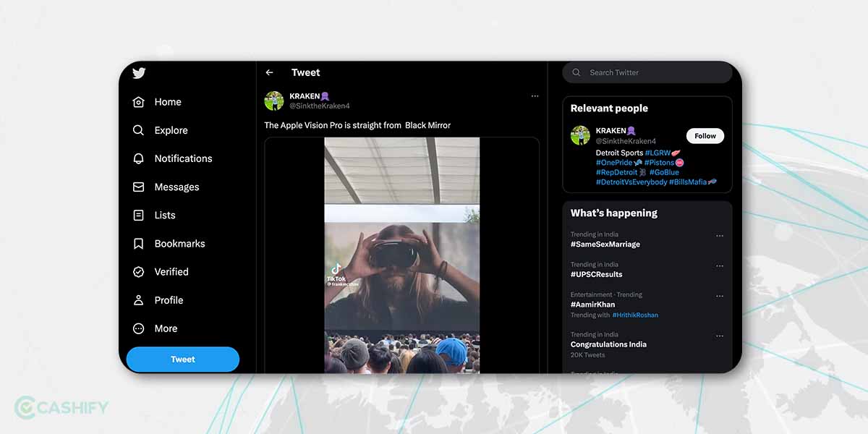Follow the KRAKEN account
This screenshot has width=868, height=434.
pos(705,136)
